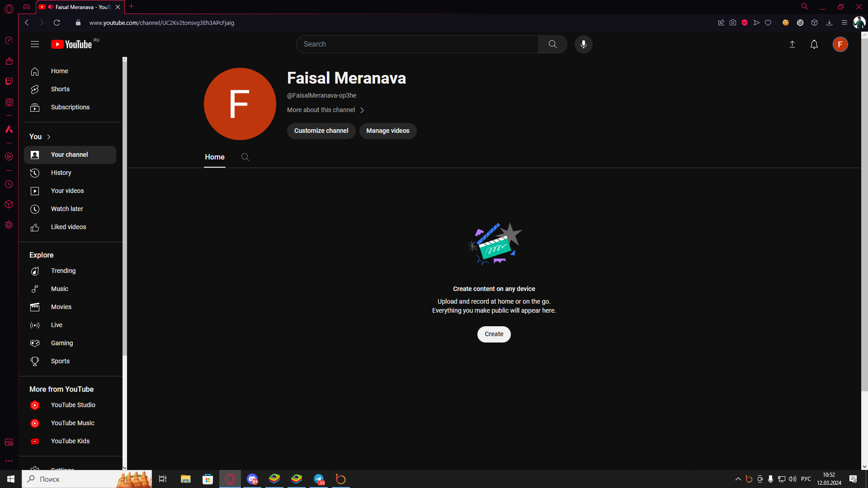Click the voice search microphone icon
Viewport: 868px width, 488px height.
point(583,44)
